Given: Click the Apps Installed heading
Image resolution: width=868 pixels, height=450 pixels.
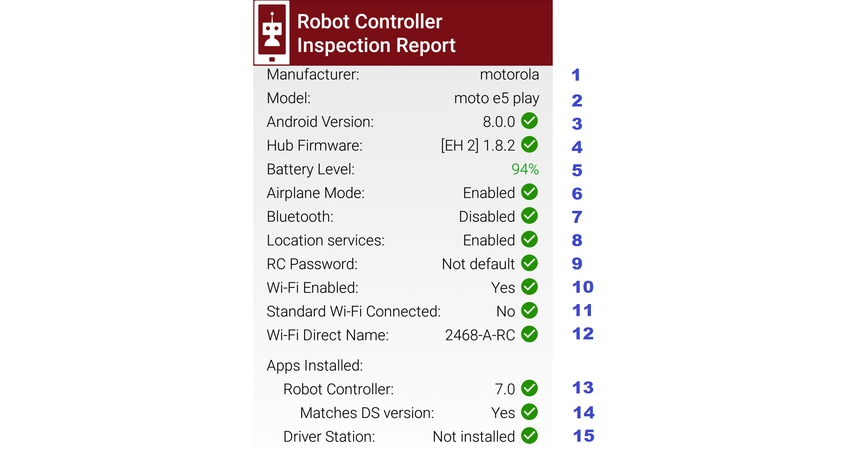Looking at the screenshot, I should (x=315, y=366).
